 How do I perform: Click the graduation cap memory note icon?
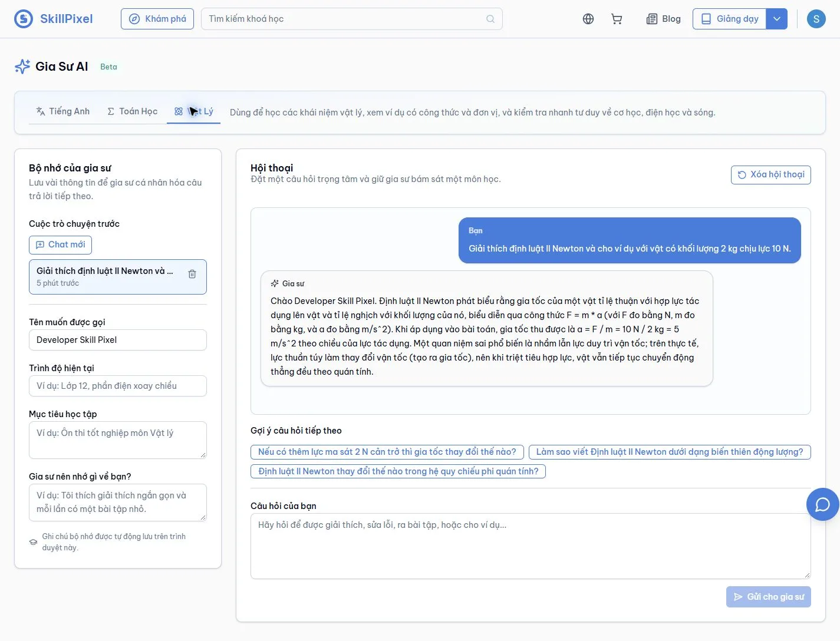point(34,542)
